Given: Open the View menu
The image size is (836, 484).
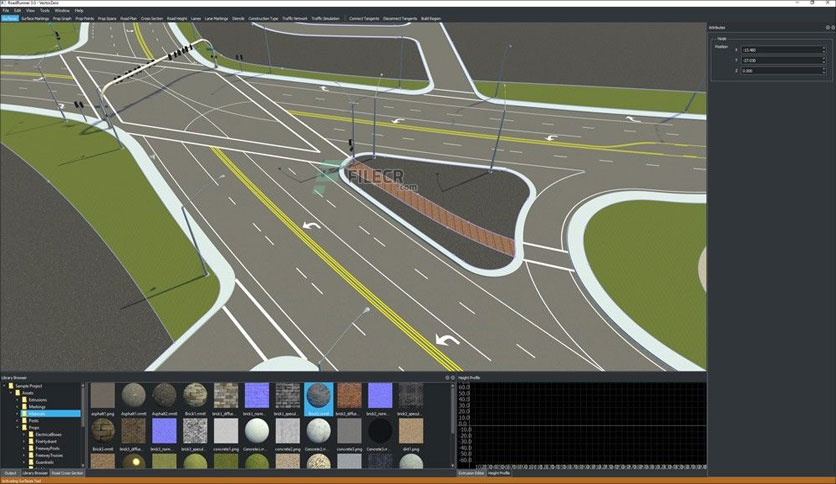Looking at the screenshot, I should pyautogui.click(x=30, y=10).
